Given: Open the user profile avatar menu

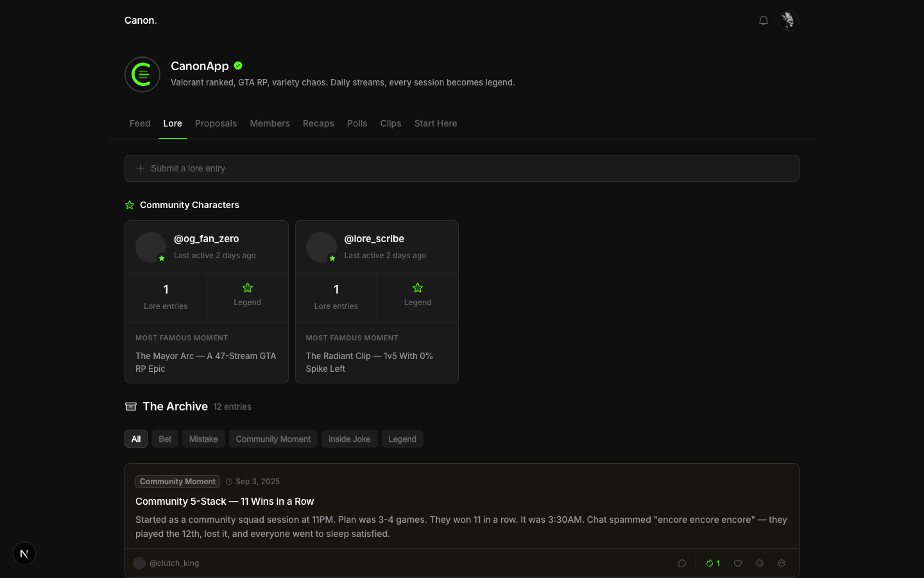Looking at the screenshot, I should point(788,21).
